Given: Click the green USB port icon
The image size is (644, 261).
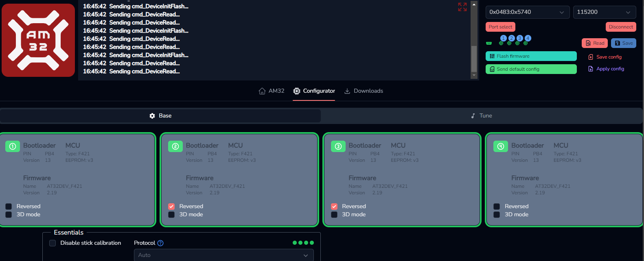Looking at the screenshot, I should pos(489,43).
